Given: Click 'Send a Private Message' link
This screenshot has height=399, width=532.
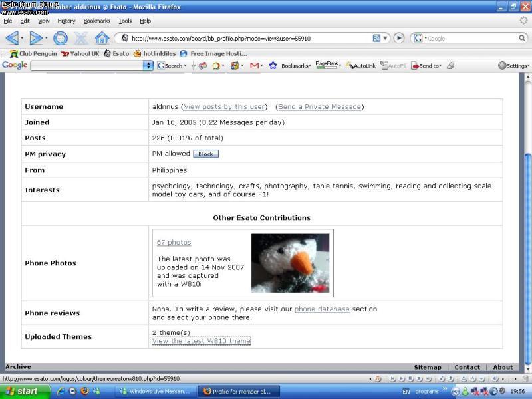Looking at the screenshot, I should [x=320, y=107].
